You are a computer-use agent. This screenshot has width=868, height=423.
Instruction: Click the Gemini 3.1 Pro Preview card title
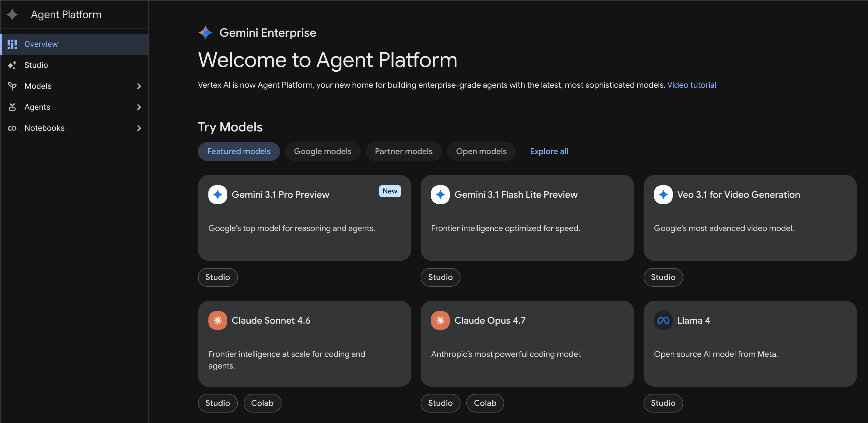(280, 195)
